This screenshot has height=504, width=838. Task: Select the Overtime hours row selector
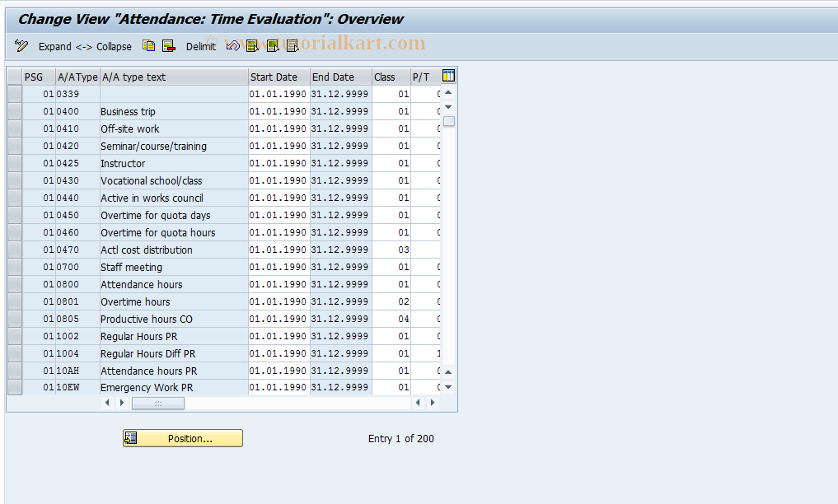coord(15,301)
